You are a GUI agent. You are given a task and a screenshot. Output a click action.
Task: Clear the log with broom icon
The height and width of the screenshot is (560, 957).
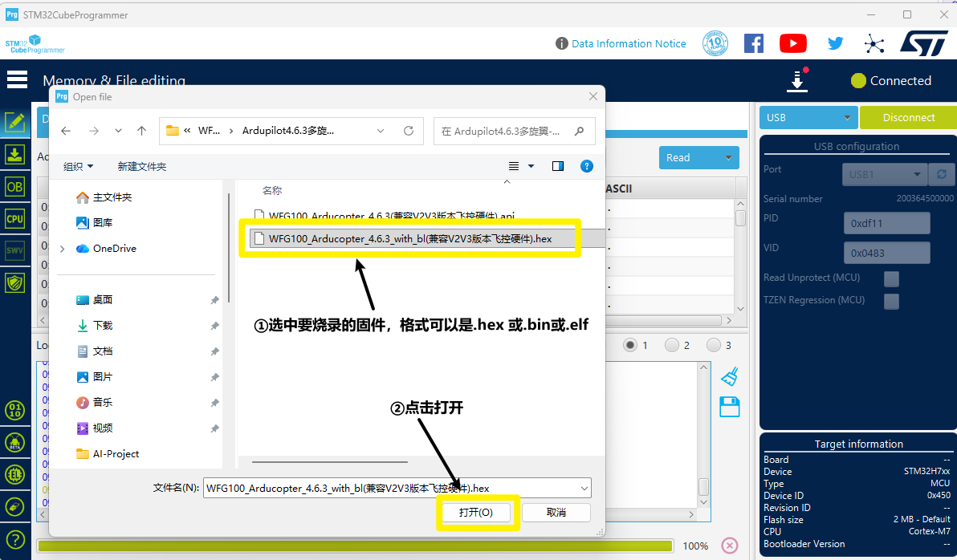(x=730, y=376)
